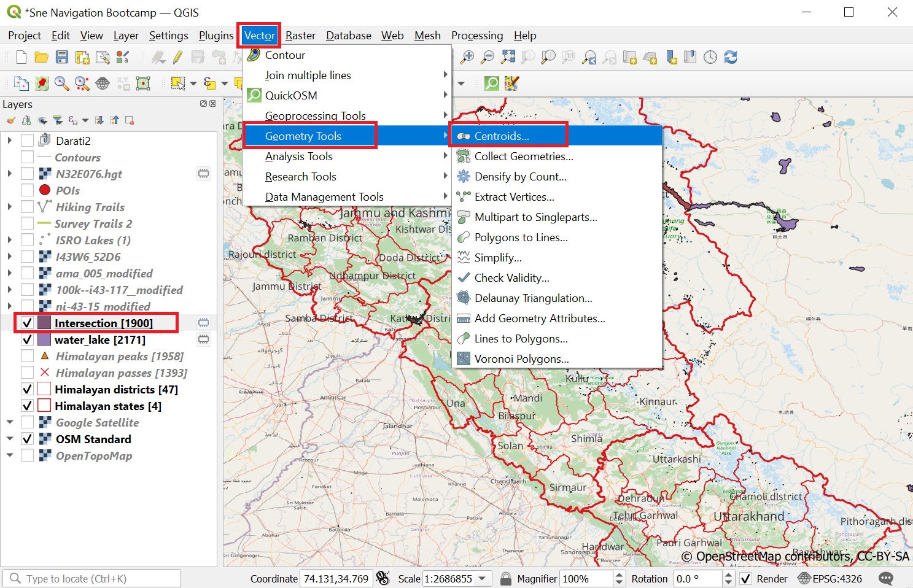
Task: Choose Delaunay Triangulation... menu entry
Action: tap(558, 298)
